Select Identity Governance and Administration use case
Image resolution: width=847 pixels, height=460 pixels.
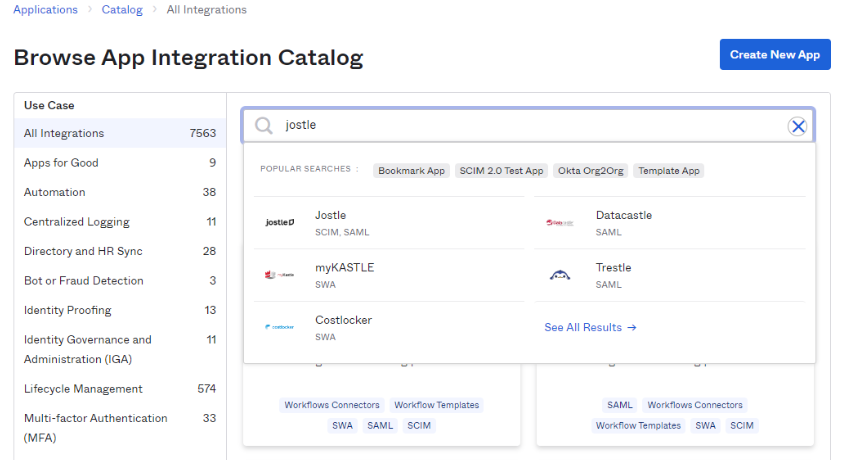120,349
